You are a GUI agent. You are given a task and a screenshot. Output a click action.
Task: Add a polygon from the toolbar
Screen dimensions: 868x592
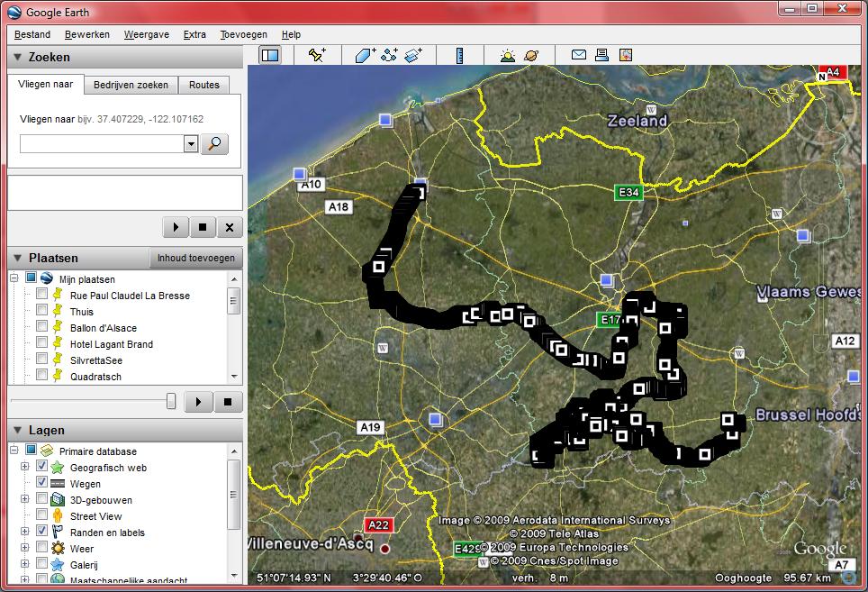pos(366,55)
